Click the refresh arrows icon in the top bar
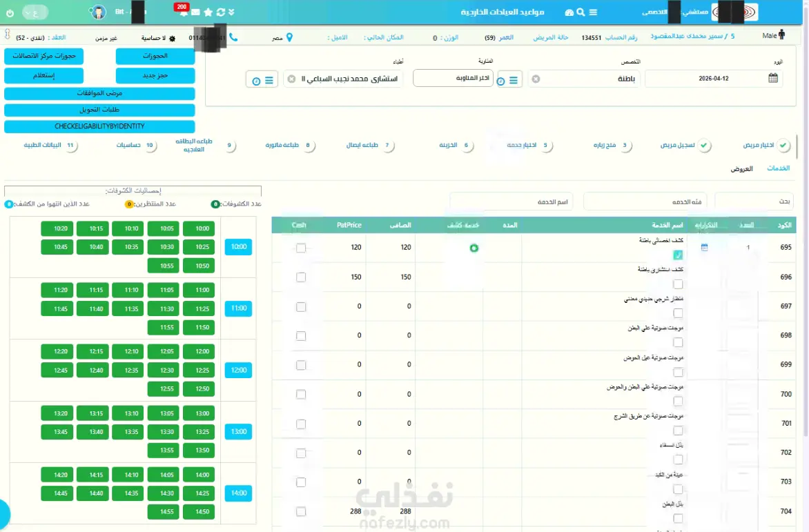Image resolution: width=809 pixels, height=532 pixels. (221, 12)
